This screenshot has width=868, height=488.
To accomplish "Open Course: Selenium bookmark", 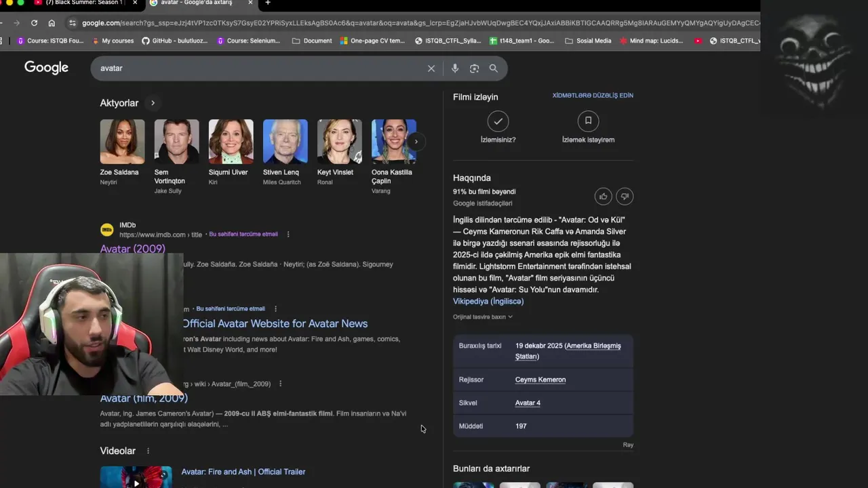I will 248,41.
